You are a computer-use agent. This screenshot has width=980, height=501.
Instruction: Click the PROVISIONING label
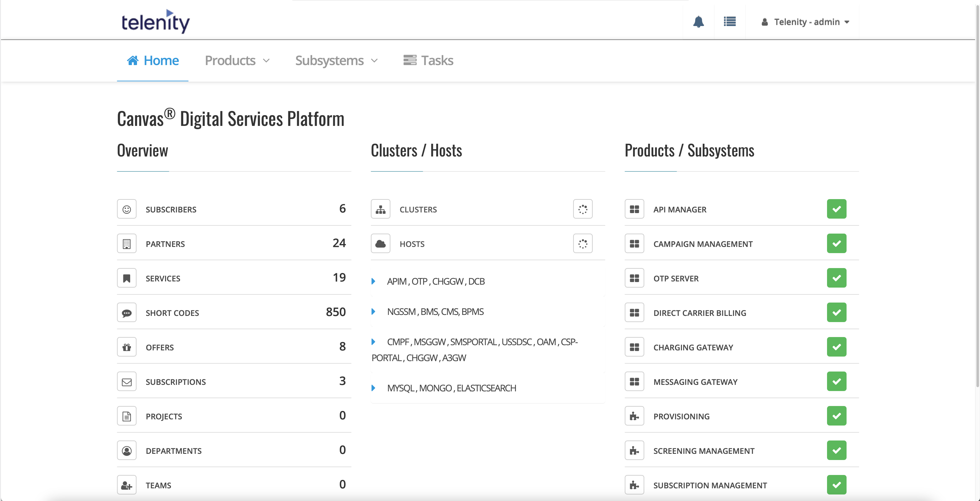pyautogui.click(x=681, y=417)
